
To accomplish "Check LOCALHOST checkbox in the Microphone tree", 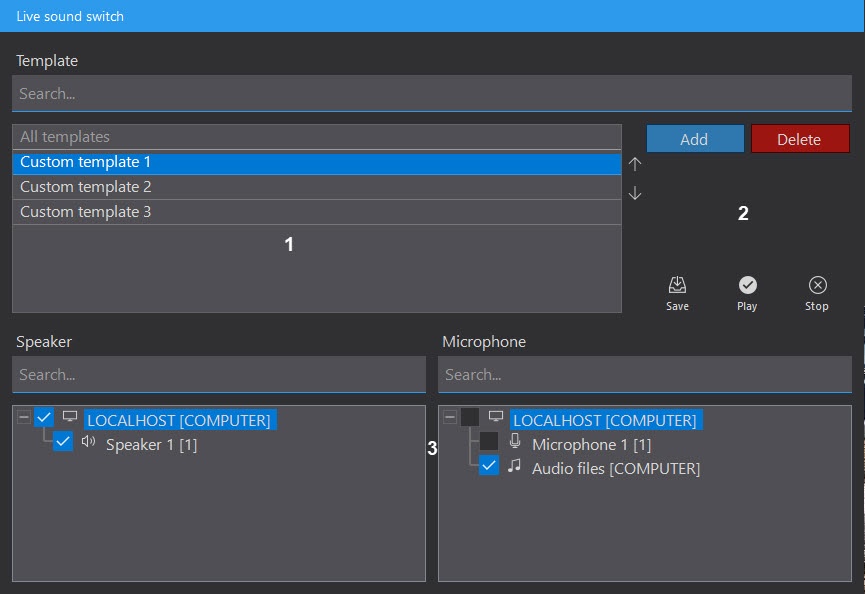I will coord(470,417).
